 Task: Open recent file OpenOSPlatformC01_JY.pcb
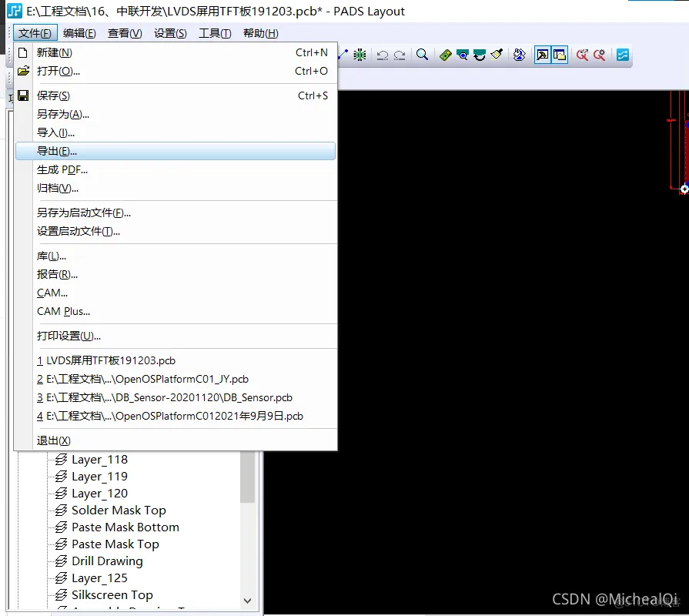(176, 379)
